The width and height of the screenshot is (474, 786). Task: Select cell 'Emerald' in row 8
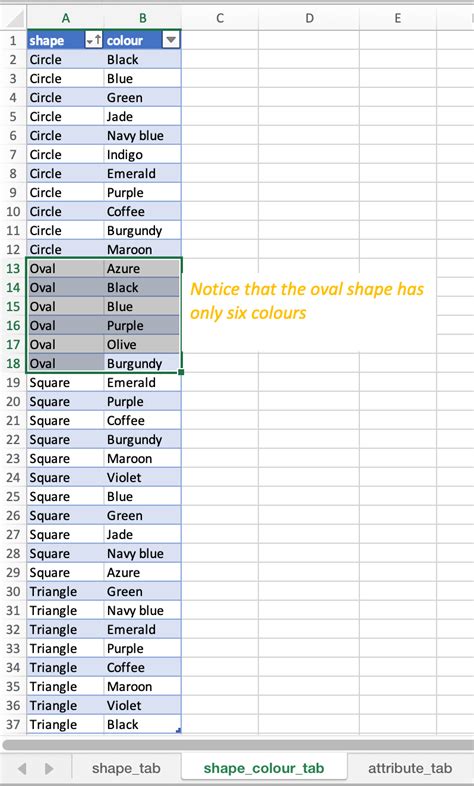click(x=143, y=174)
